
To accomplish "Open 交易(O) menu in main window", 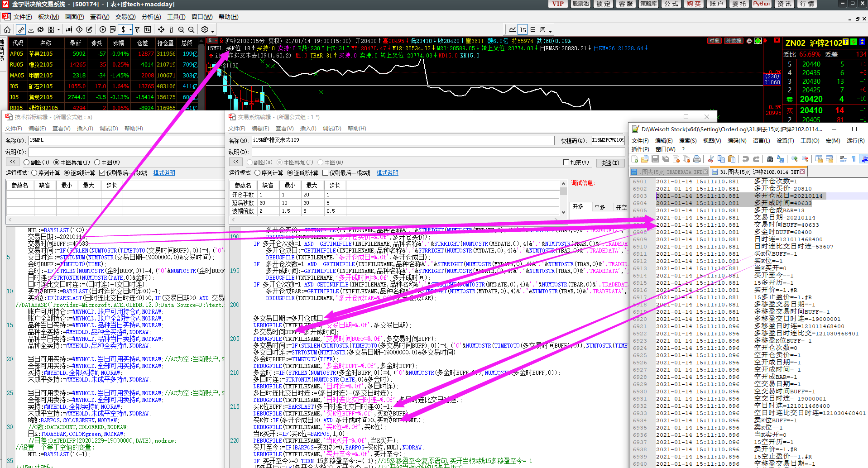I will coord(125,17).
